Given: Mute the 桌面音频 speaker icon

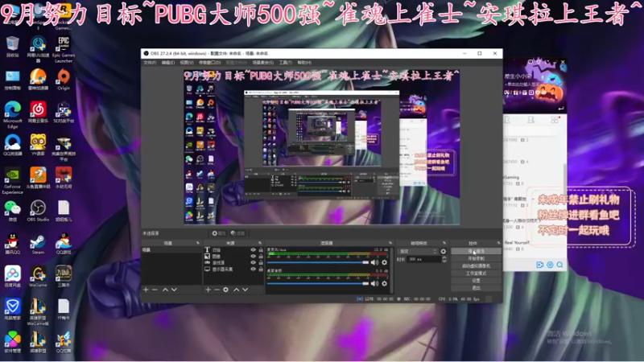Looking at the screenshot, I should 374,284.
